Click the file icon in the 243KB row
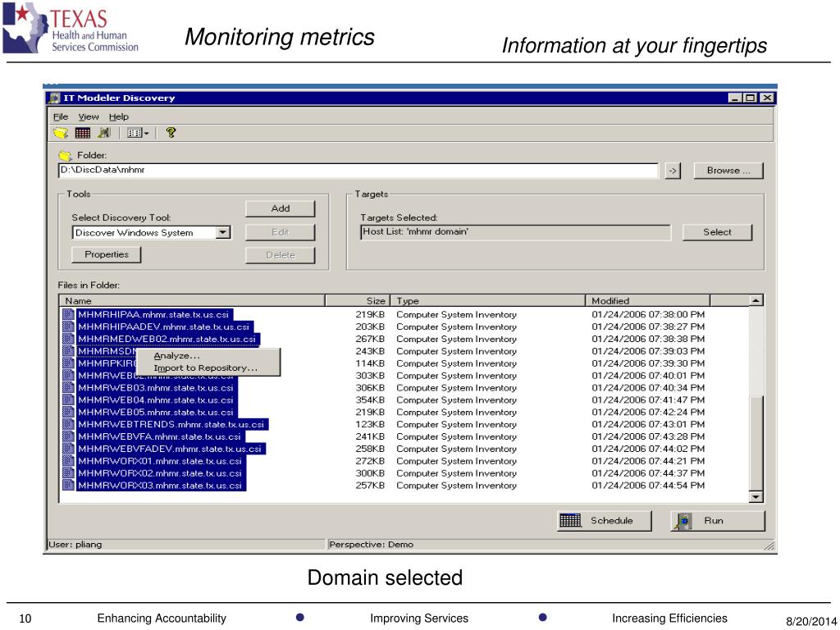The width and height of the screenshot is (840, 630). pos(68,351)
